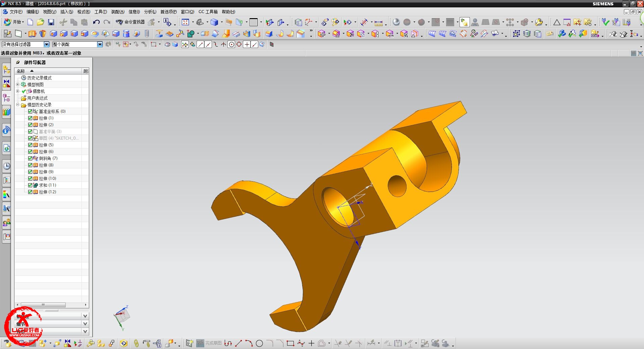Collapse the 模型历史记录 tree node
This screenshot has height=349, width=644.
(18, 105)
